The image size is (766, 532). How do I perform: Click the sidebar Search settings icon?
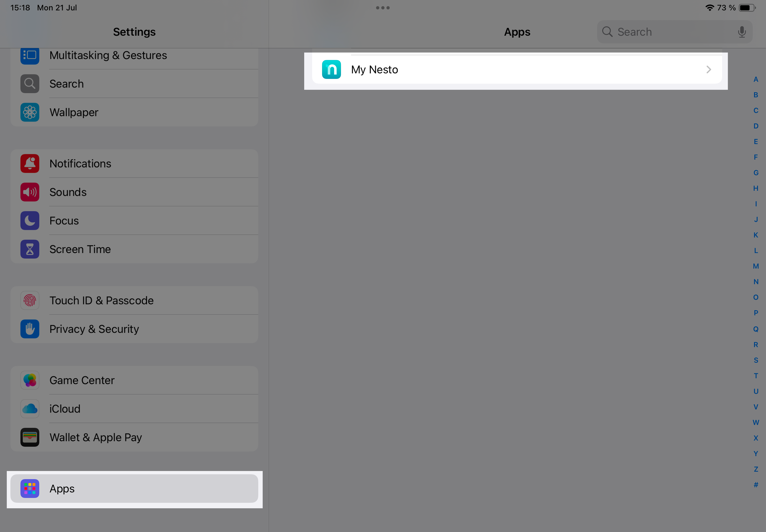[x=30, y=84]
